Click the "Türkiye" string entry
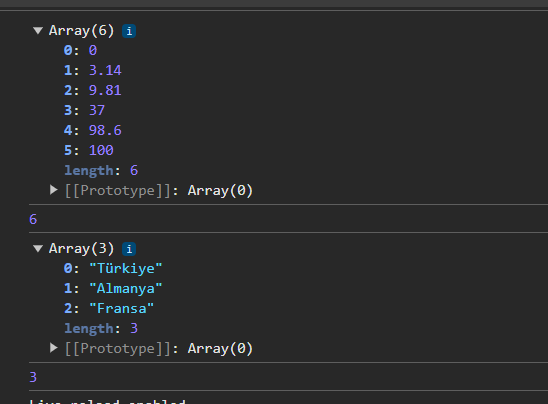Viewport: 548px width, 404px height. coord(126,268)
